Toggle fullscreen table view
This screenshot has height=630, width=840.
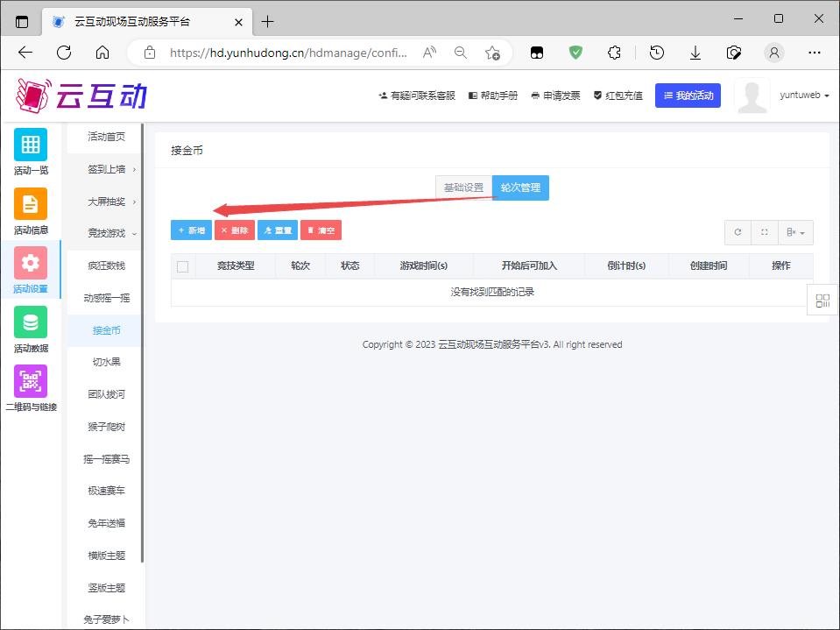(x=765, y=232)
